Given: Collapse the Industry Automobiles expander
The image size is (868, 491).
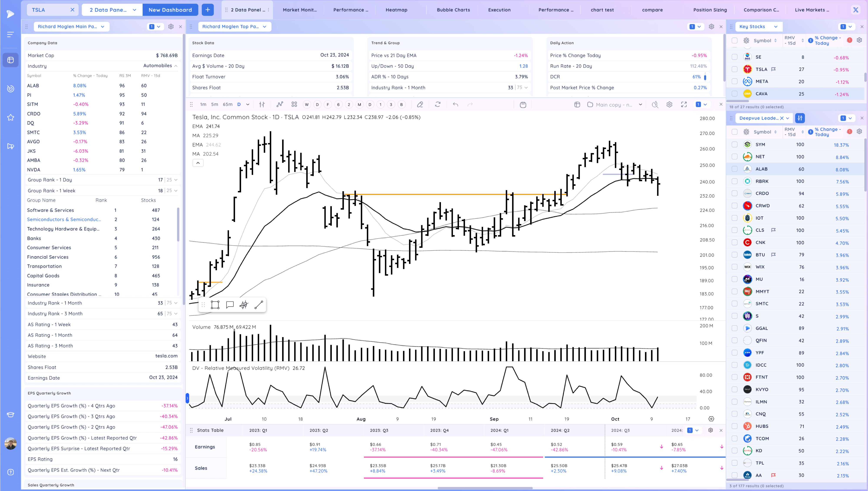Looking at the screenshot, I should (x=176, y=66).
